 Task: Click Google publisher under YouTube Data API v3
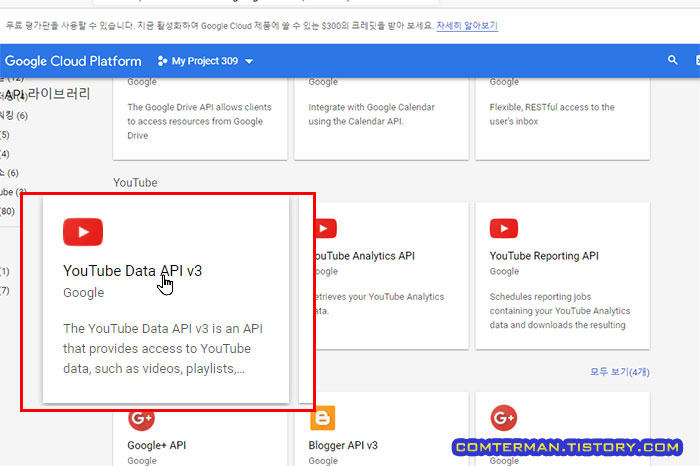pos(83,292)
